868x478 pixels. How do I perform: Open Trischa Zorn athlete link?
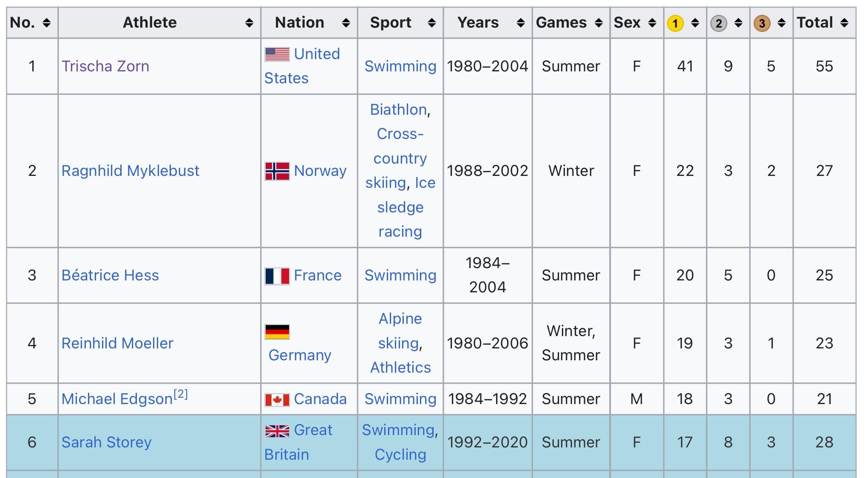pyautogui.click(x=105, y=66)
